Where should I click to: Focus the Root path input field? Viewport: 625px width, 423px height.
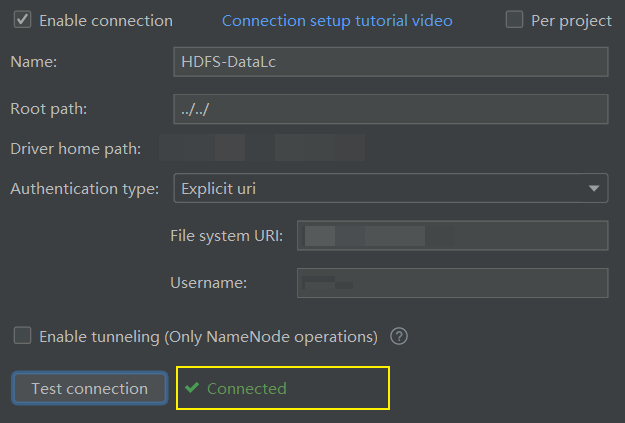coord(390,108)
